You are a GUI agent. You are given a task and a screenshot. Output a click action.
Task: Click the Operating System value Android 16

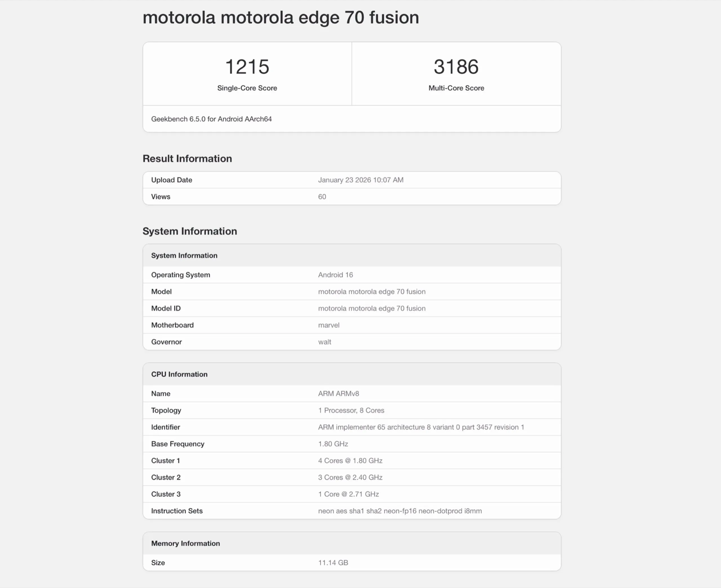(x=335, y=275)
